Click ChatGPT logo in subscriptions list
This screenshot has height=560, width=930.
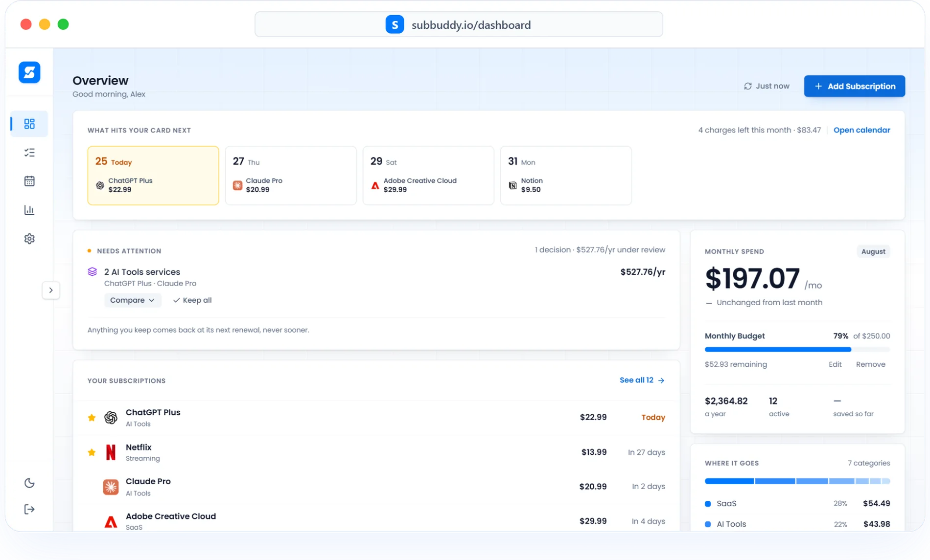click(x=111, y=418)
